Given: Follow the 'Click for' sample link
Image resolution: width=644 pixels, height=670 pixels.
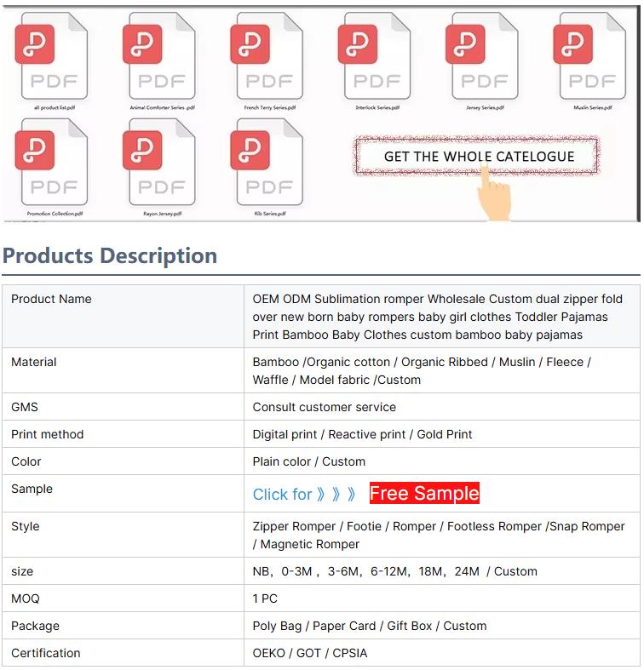Looking at the screenshot, I should point(304,495).
